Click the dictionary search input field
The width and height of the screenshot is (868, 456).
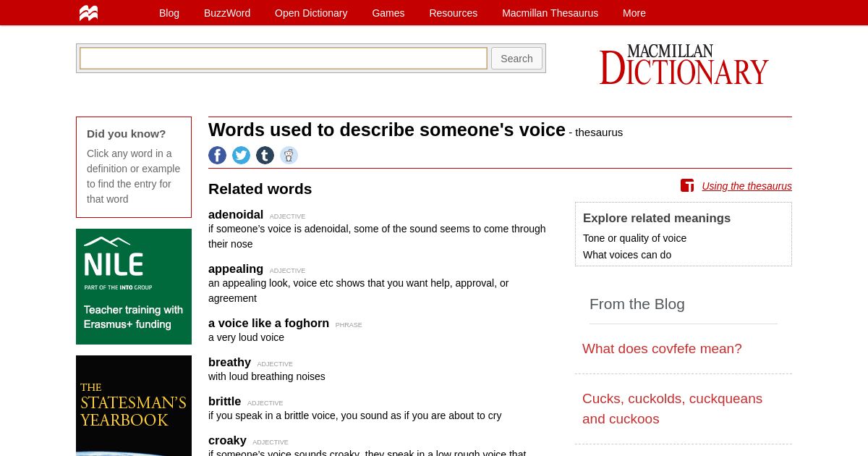tap(284, 59)
